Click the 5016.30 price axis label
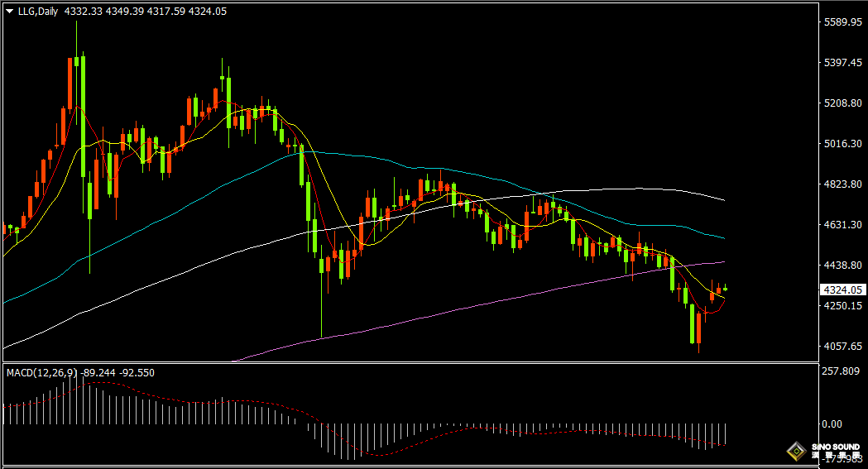This screenshot has width=868, height=469. coord(842,144)
